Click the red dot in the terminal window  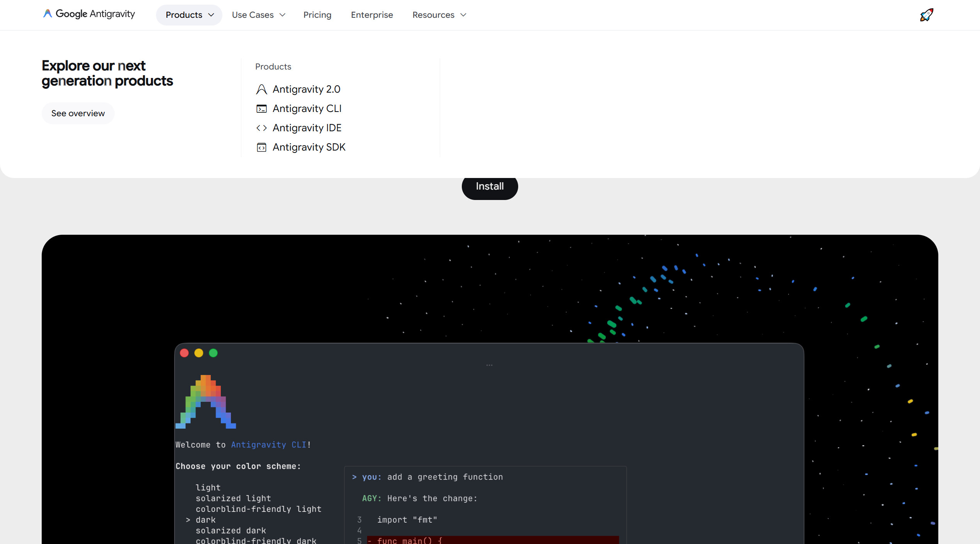pyautogui.click(x=184, y=353)
